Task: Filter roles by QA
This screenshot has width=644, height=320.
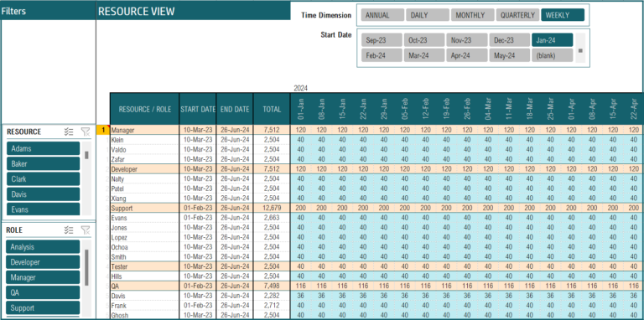Action: point(43,292)
